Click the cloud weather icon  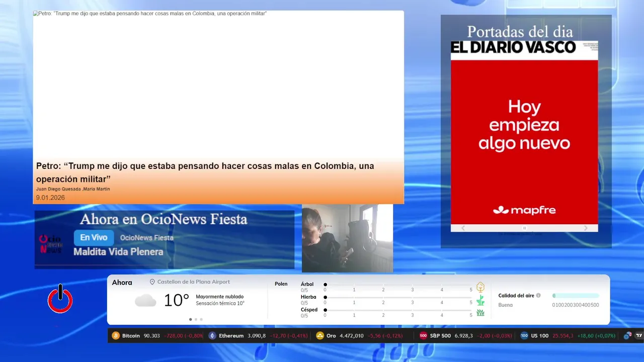click(145, 301)
